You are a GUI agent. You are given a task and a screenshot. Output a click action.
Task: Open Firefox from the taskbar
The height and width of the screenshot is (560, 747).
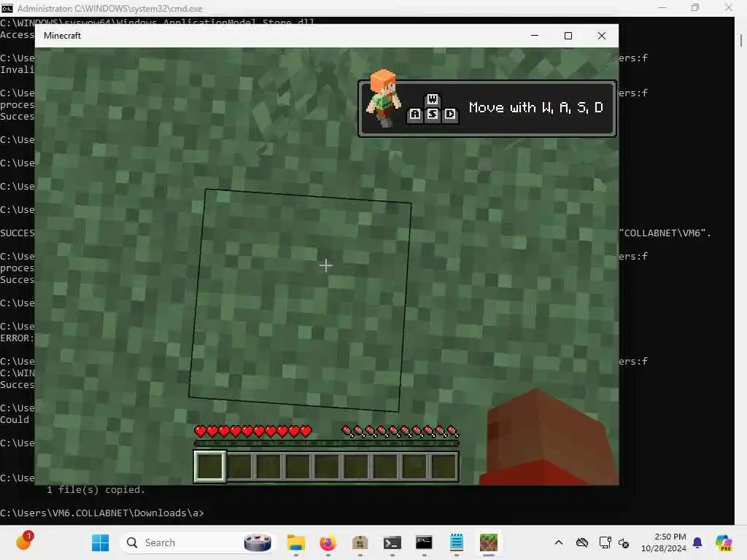[328, 542]
